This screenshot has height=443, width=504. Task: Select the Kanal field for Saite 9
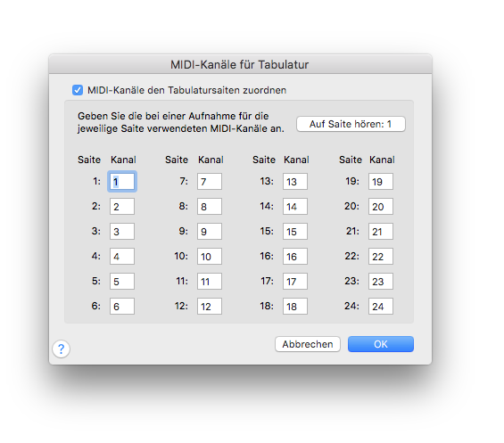pos(210,231)
